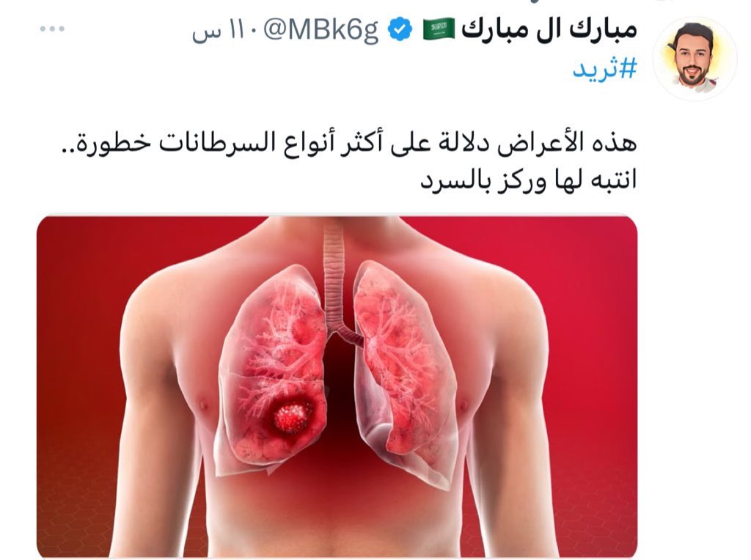Open the three-dots more options menu
751x560 pixels.
(52, 29)
